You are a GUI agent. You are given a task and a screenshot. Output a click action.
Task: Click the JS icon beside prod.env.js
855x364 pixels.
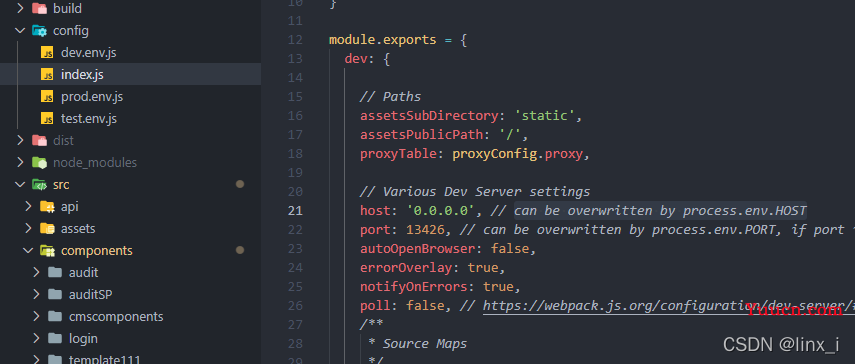pyautogui.click(x=47, y=97)
